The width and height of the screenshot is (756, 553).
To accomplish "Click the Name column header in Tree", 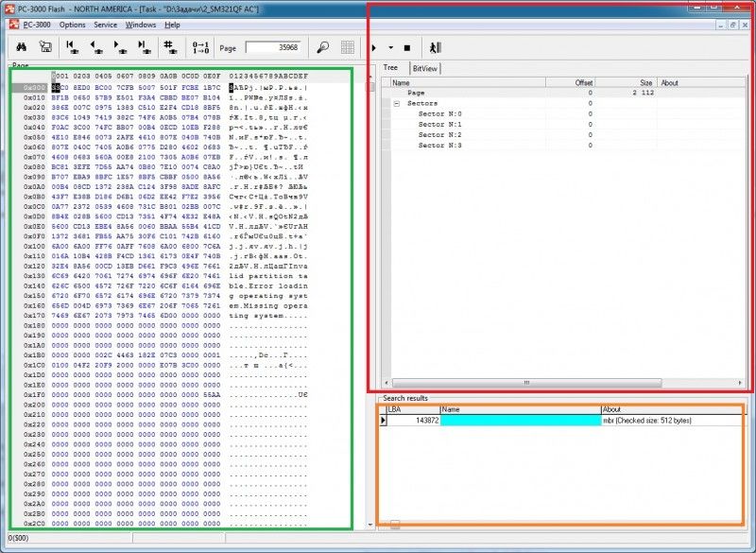I will coord(468,83).
